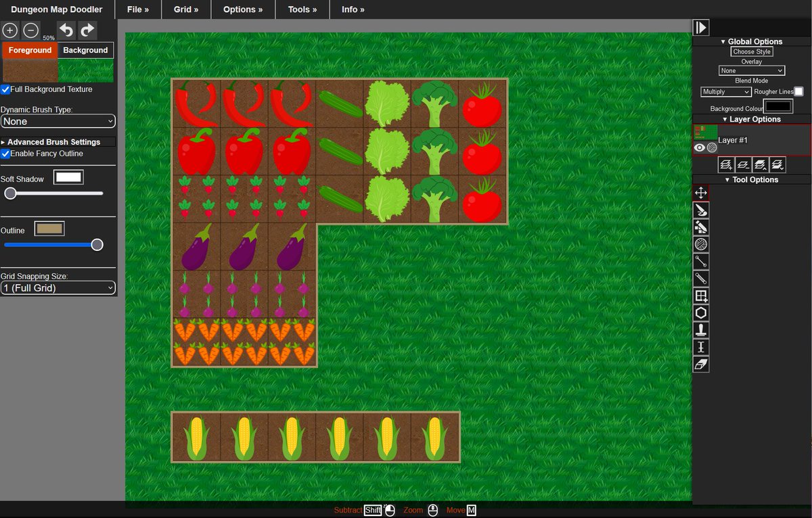Select the rectangle grid add tool

[x=701, y=296]
